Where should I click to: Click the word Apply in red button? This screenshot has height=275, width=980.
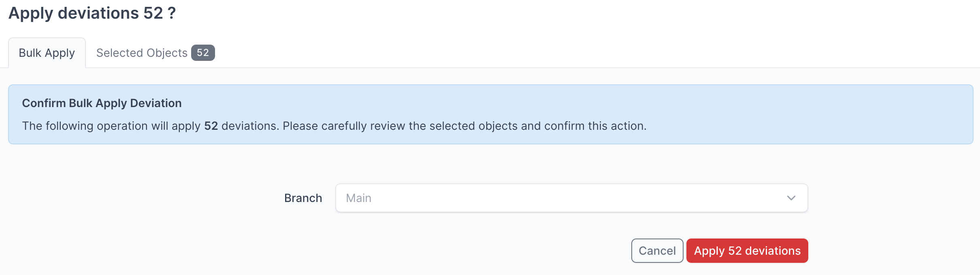(x=709, y=251)
